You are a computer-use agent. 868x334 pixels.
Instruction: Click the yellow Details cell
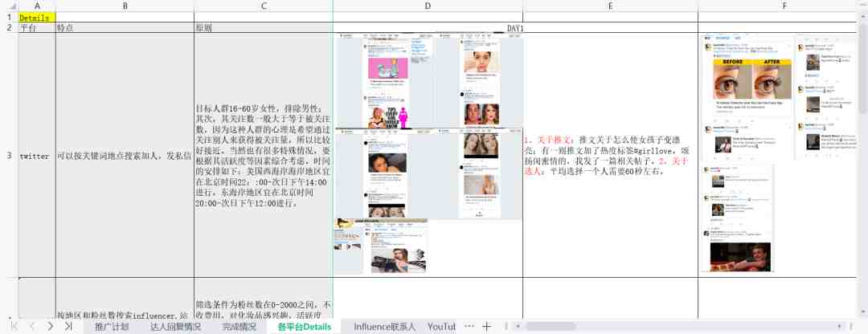click(37, 18)
